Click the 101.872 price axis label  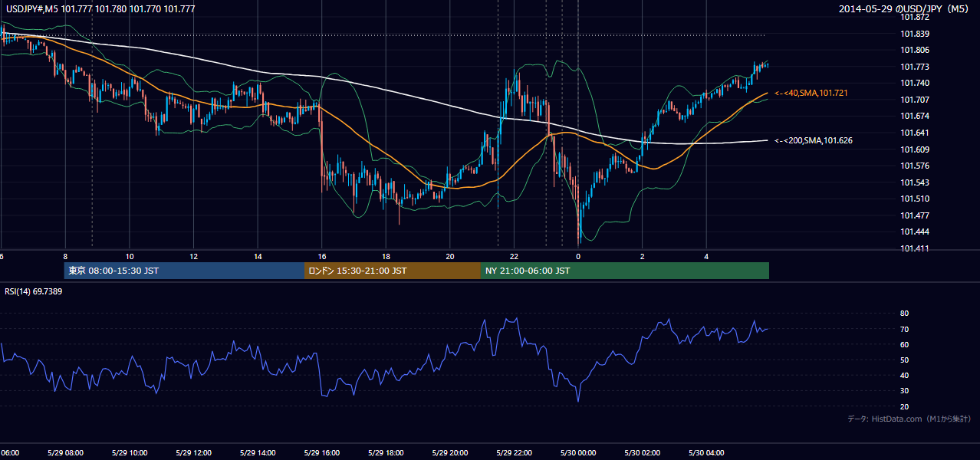[915, 17]
